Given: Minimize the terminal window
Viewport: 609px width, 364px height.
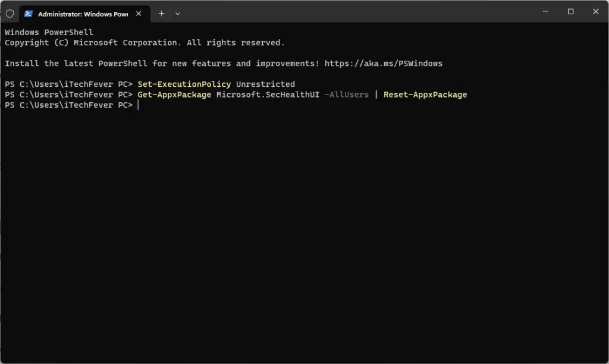Looking at the screenshot, I should coord(545,12).
